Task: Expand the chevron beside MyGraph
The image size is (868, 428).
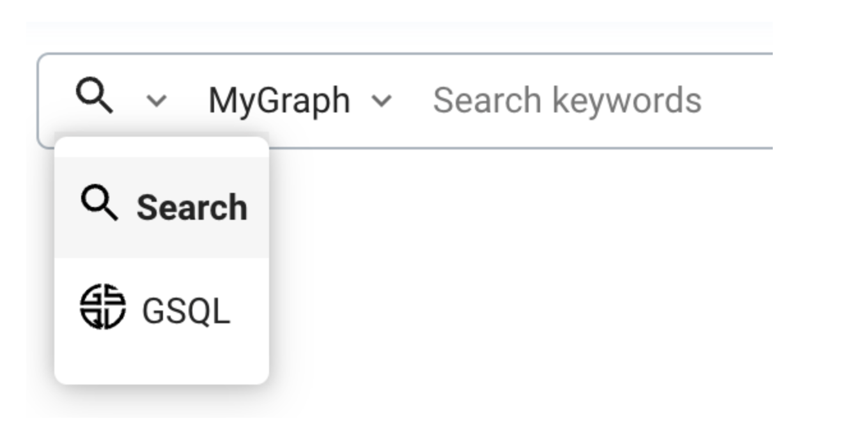Action: [382, 100]
